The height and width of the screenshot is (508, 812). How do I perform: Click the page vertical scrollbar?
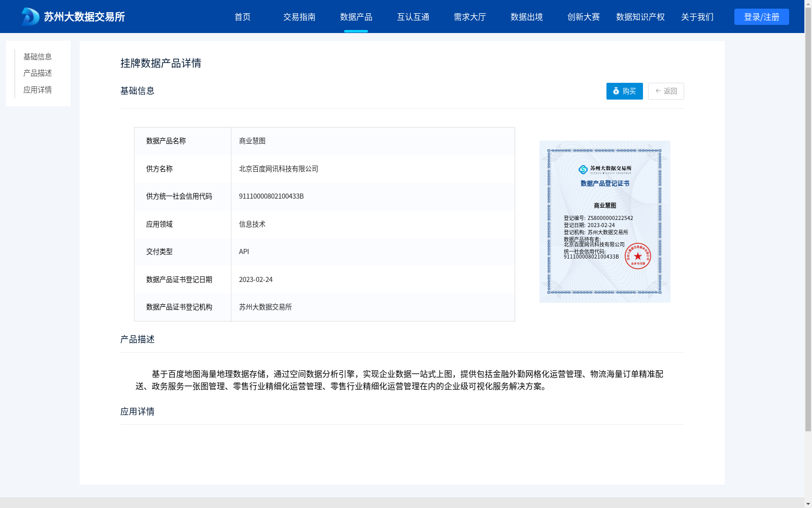click(808, 219)
